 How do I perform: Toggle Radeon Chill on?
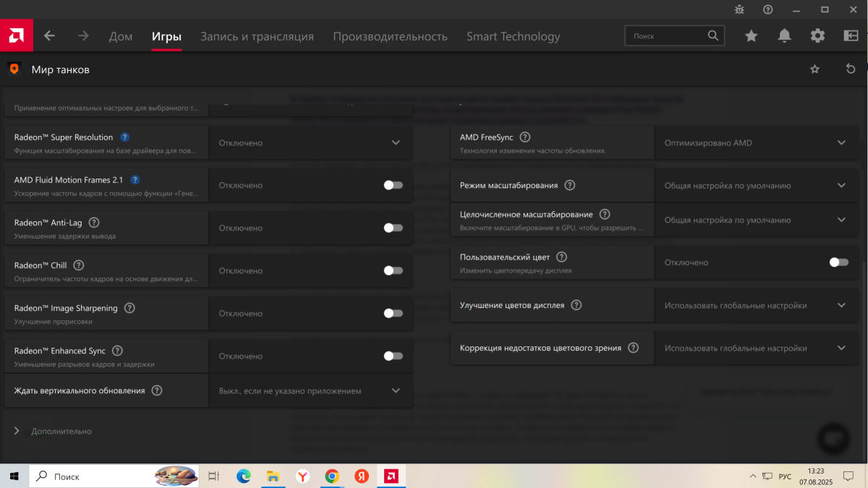click(393, 270)
